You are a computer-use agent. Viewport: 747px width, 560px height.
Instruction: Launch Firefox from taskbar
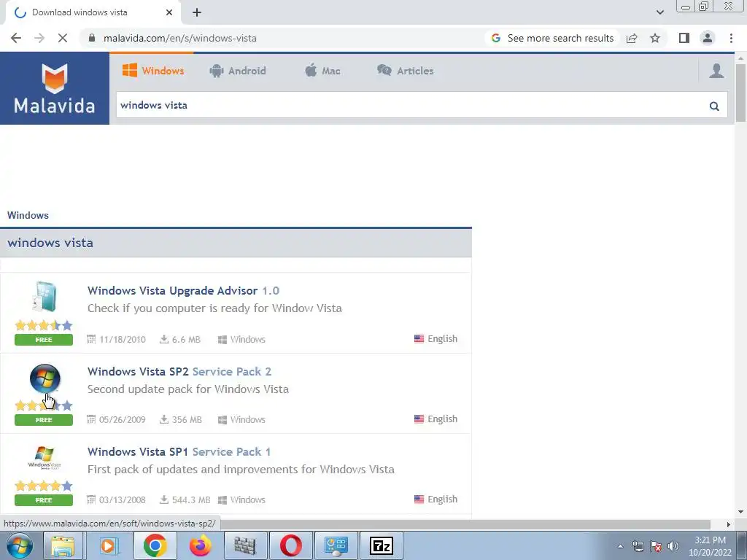click(200, 545)
